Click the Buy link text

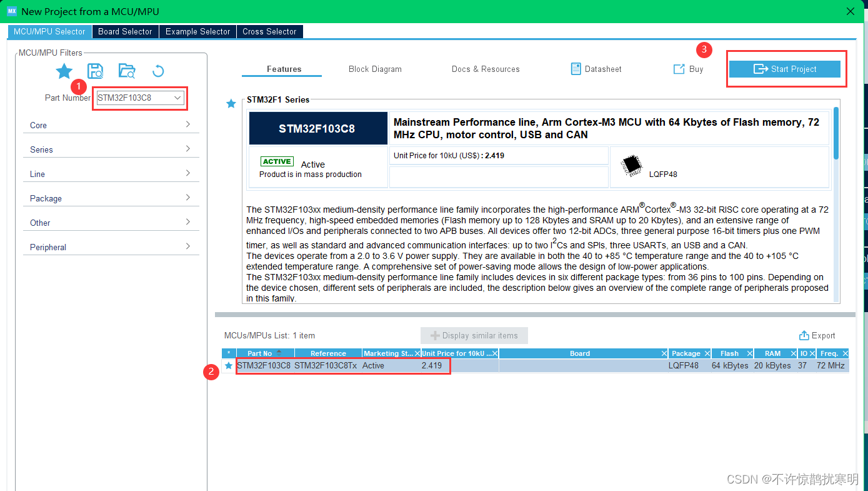[696, 69]
